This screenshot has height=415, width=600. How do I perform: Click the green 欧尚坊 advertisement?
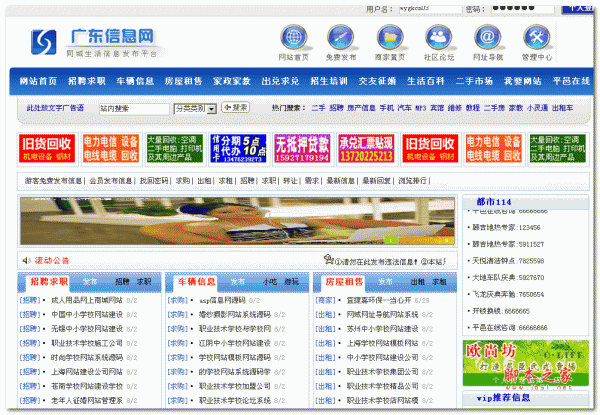[x=525, y=363]
